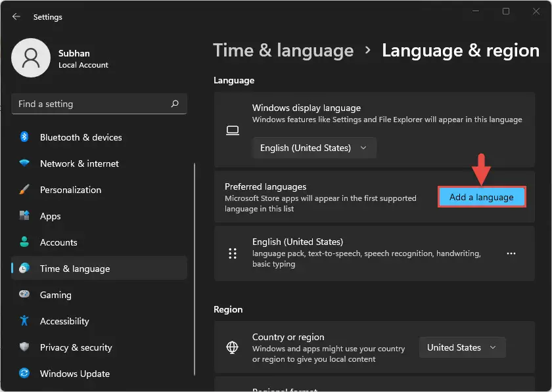Click the Network wifi icon in sidebar
The width and height of the screenshot is (552, 392).
[x=24, y=163]
